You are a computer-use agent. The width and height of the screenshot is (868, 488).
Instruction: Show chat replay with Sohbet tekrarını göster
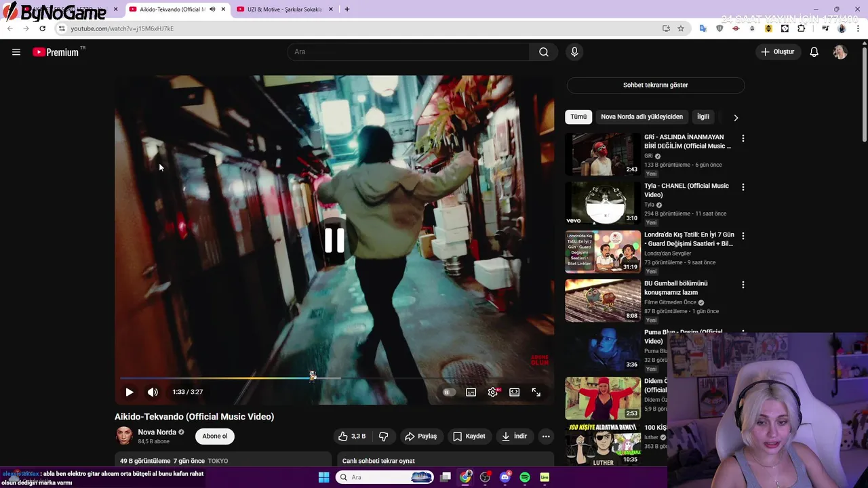656,85
